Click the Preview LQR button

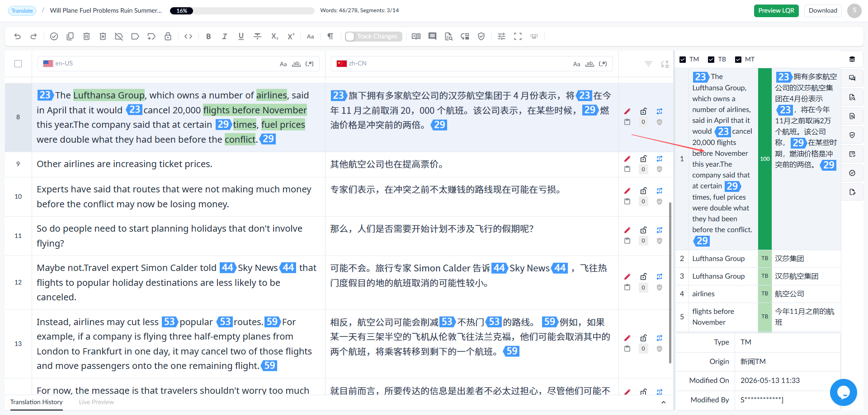[x=776, y=11]
